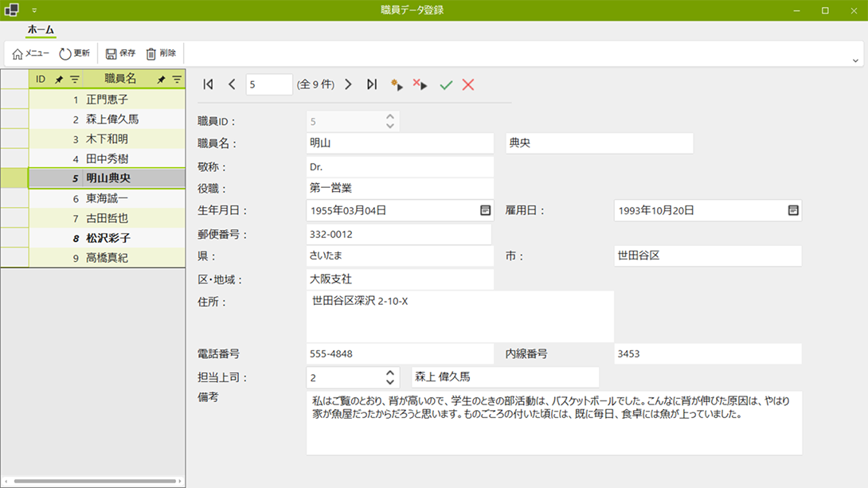Increase the 職員ID value
The image size is (868, 488).
390,117
